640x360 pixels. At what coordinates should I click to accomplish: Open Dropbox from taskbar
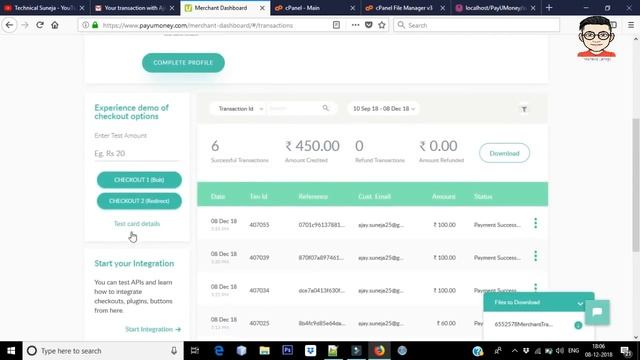[x=310, y=351]
